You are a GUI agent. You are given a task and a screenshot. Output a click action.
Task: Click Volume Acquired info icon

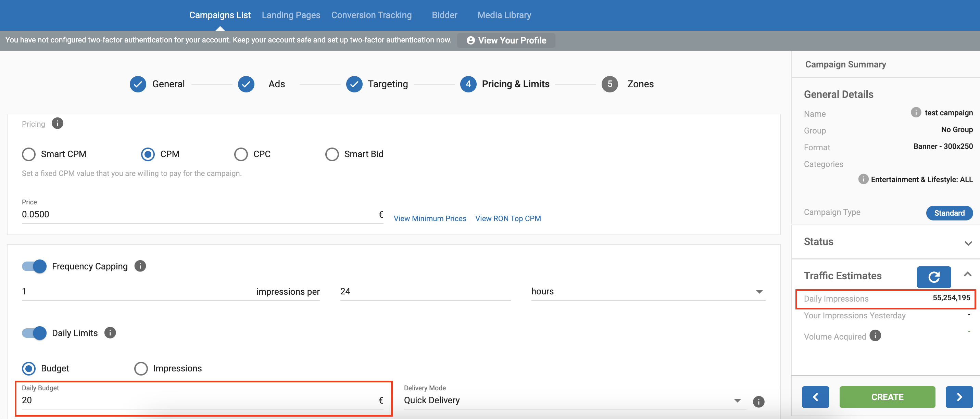pos(875,336)
